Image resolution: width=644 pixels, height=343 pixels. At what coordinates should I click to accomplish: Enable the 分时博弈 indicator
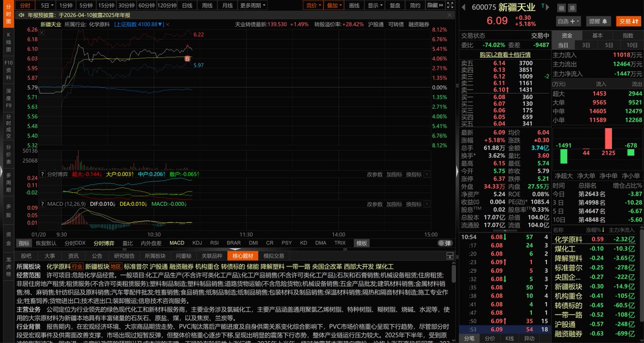click(104, 243)
